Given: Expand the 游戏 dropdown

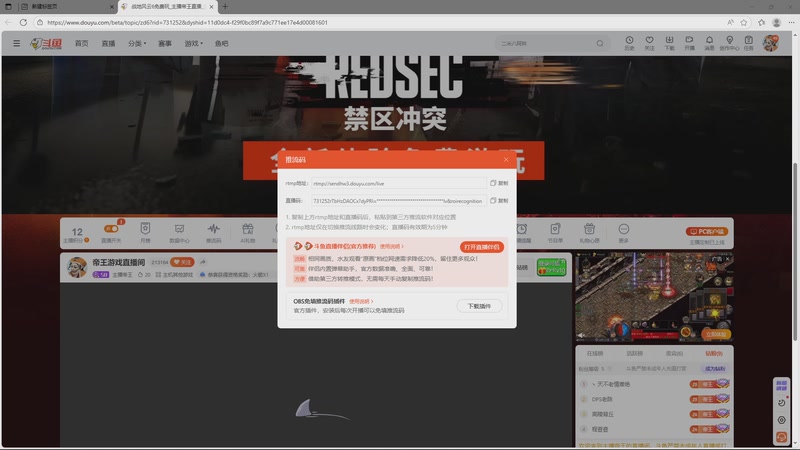Looking at the screenshot, I should coord(193,43).
